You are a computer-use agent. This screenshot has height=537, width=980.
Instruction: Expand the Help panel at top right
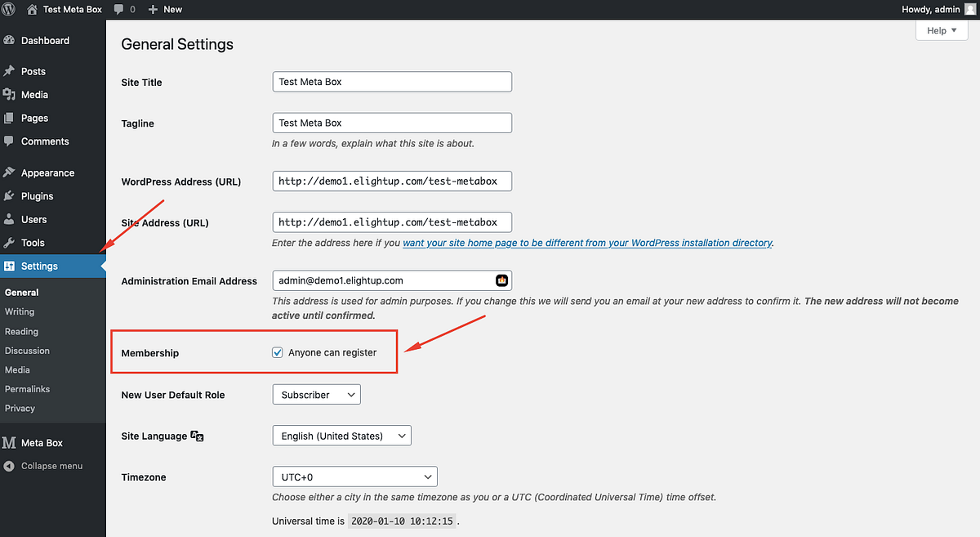tap(941, 29)
